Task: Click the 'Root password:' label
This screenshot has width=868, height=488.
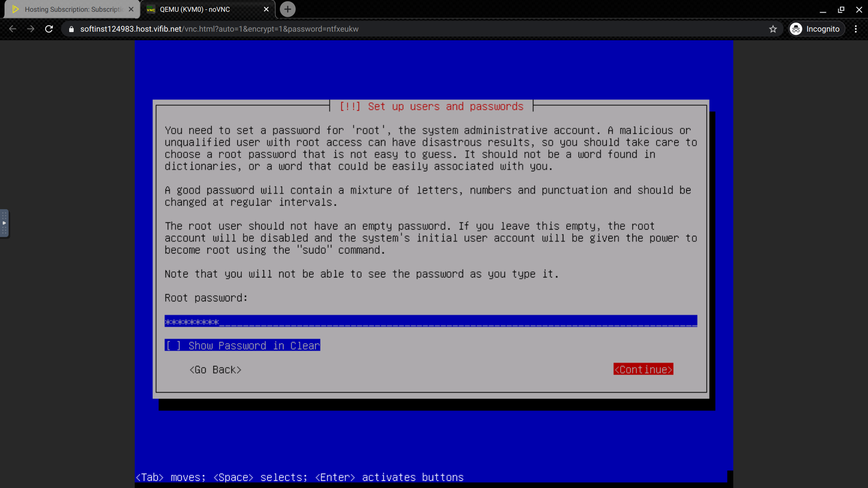Action: pyautogui.click(x=206, y=298)
